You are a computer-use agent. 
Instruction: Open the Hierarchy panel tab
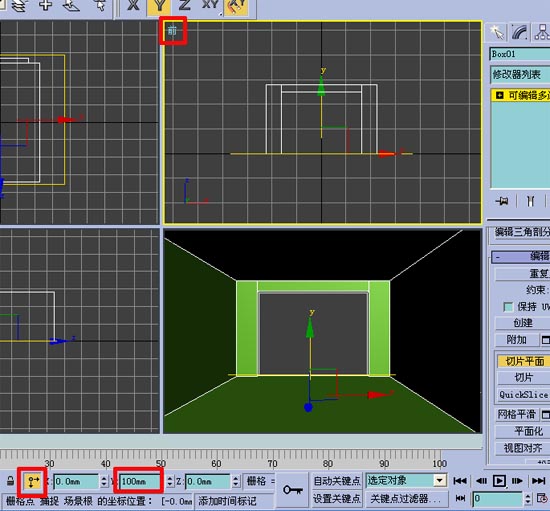[541, 33]
